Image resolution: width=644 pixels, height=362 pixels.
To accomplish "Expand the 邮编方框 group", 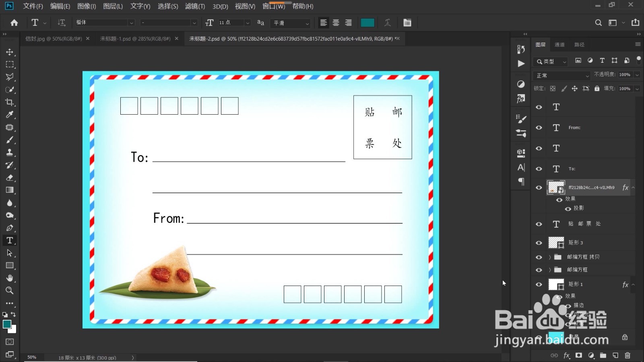I will tap(550, 270).
